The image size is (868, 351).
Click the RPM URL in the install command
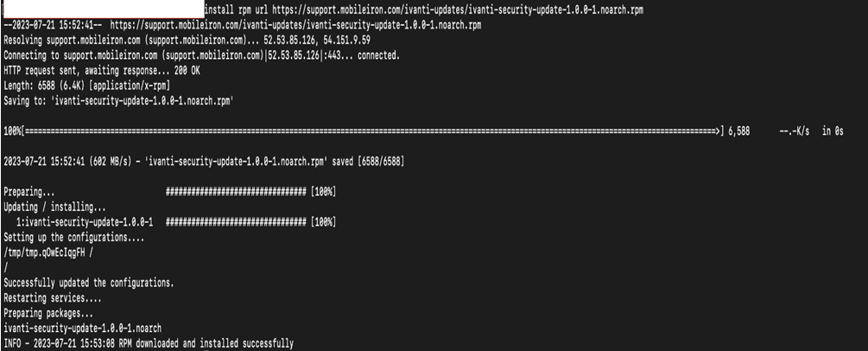pyautogui.click(x=458, y=10)
